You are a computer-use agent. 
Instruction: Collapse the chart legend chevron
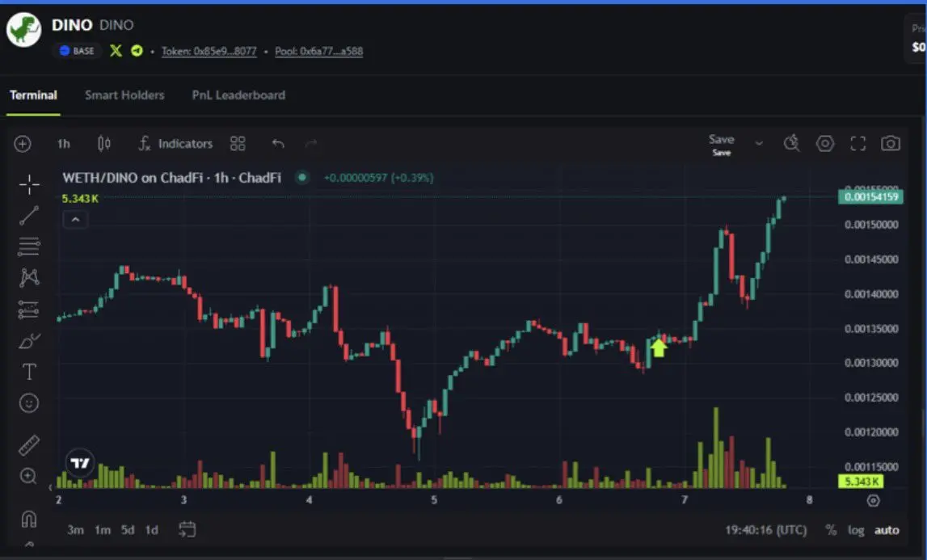[75, 220]
